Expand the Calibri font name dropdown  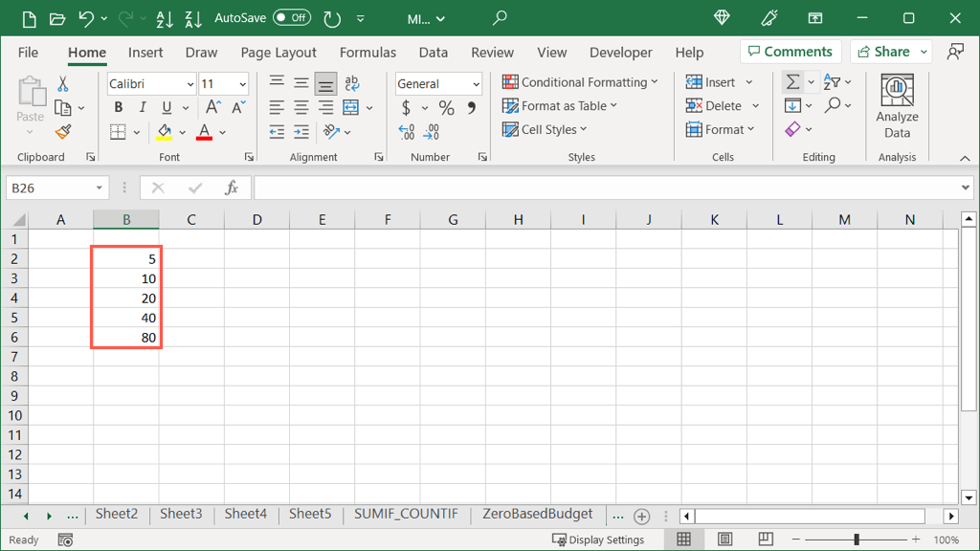[x=189, y=84]
